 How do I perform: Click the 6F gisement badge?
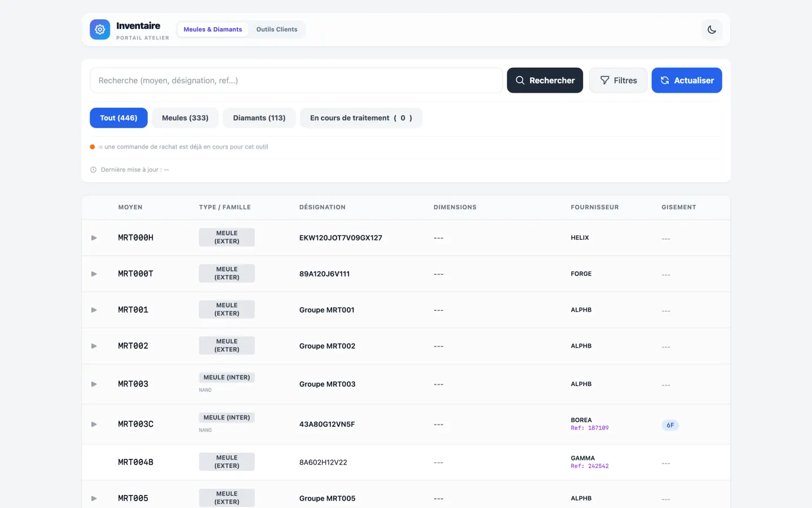pos(670,425)
